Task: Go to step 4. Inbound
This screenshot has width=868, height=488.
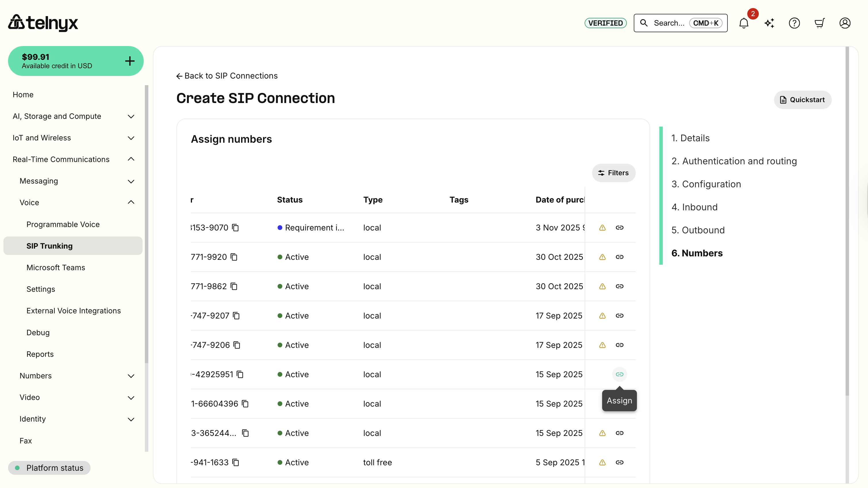Action: (694, 207)
